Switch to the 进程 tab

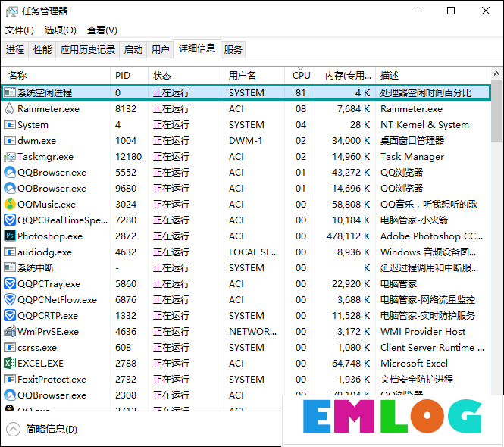[x=15, y=50]
